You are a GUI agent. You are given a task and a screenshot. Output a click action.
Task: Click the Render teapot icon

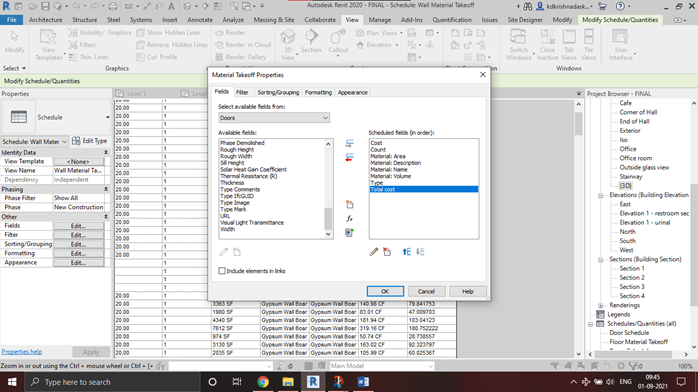pyautogui.click(x=219, y=32)
